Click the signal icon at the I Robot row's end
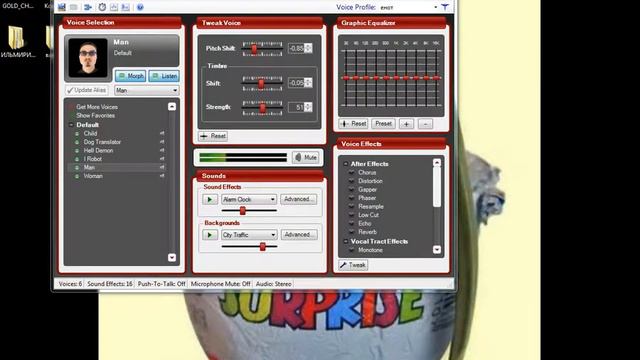 point(162,159)
